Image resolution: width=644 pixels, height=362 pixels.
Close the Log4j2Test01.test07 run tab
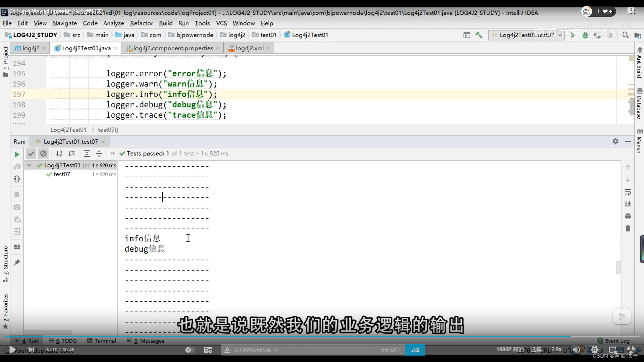click(x=103, y=142)
